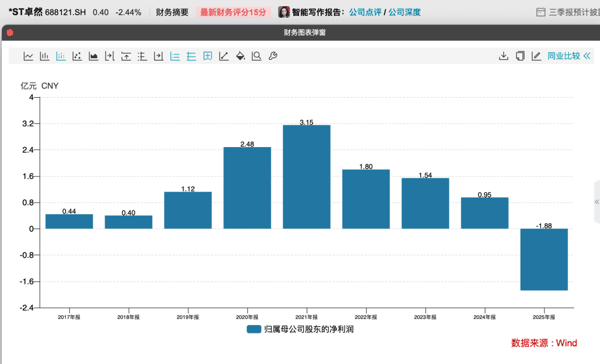
Task: Click the 2018年报 bar labeled 0.40
Action: point(129,222)
